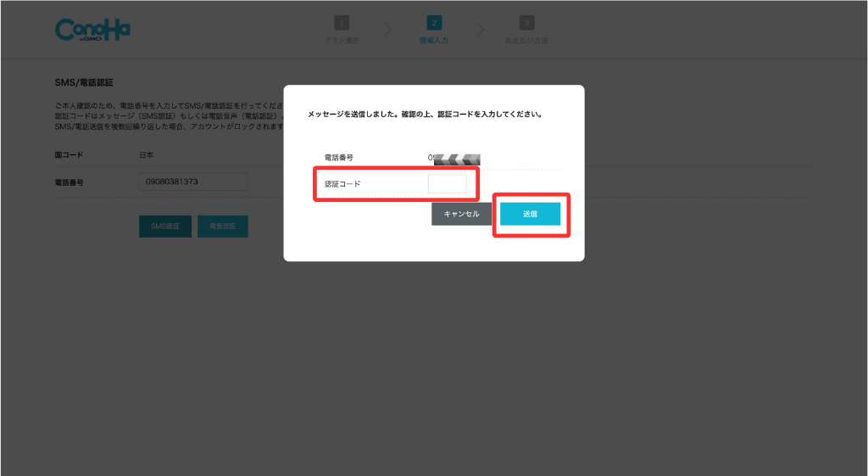Click the キャンセル button in dialog
Screen dimensions: 868x476
[461, 214]
